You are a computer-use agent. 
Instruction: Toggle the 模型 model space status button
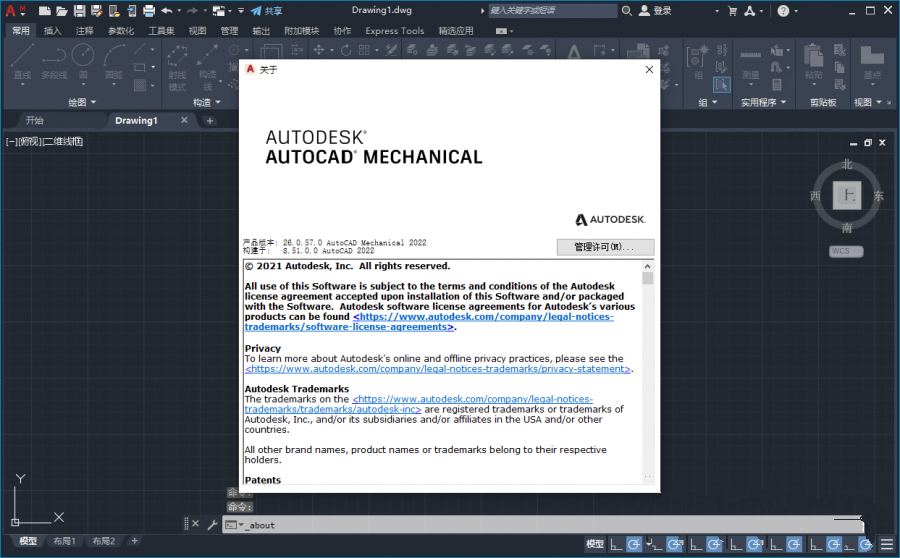[x=595, y=544]
